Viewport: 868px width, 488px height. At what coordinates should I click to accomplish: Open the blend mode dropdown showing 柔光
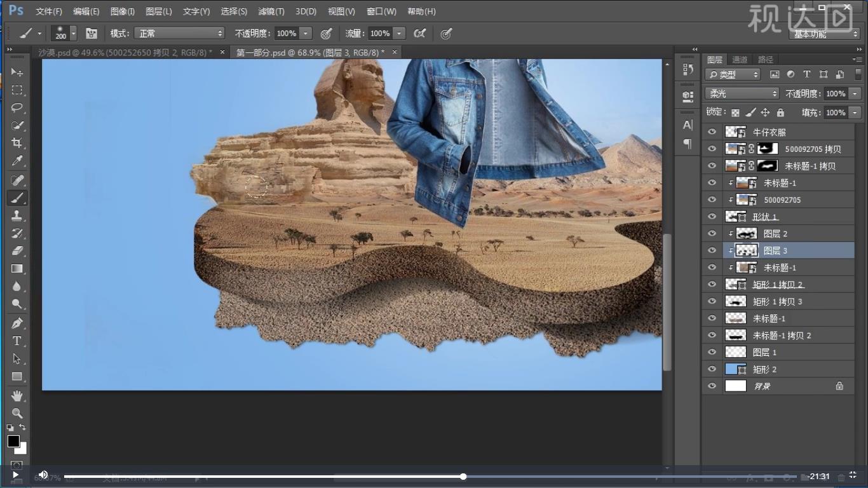(x=742, y=93)
